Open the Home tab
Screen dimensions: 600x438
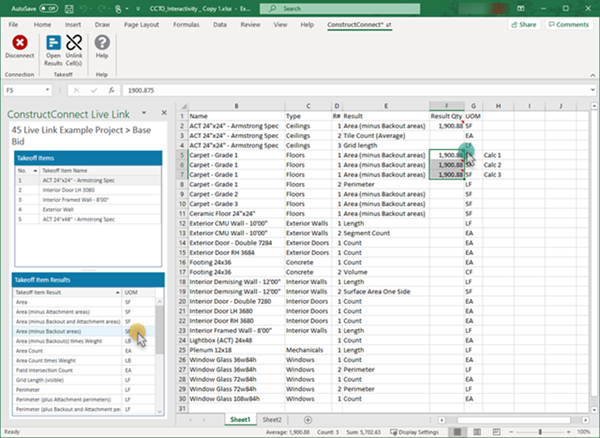[42, 25]
